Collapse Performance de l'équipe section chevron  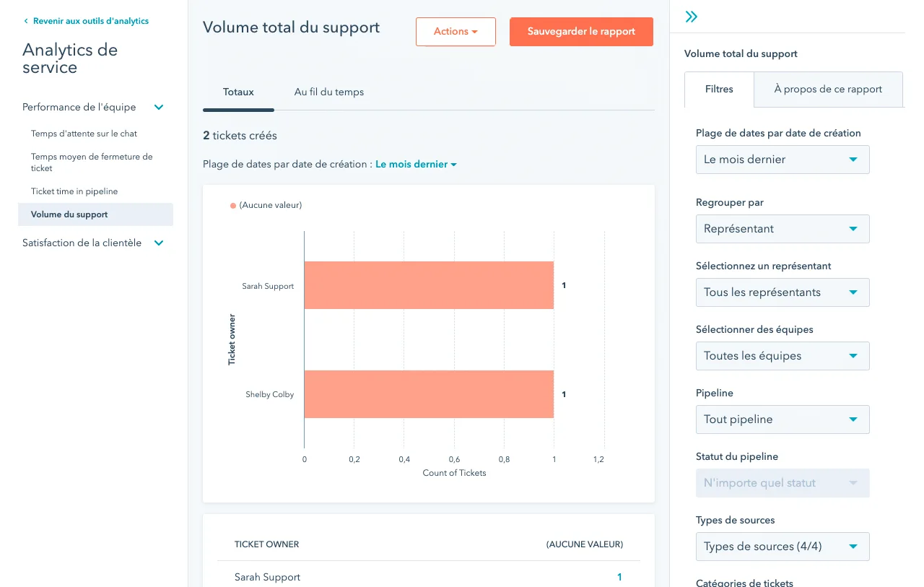click(x=159, y=108)
